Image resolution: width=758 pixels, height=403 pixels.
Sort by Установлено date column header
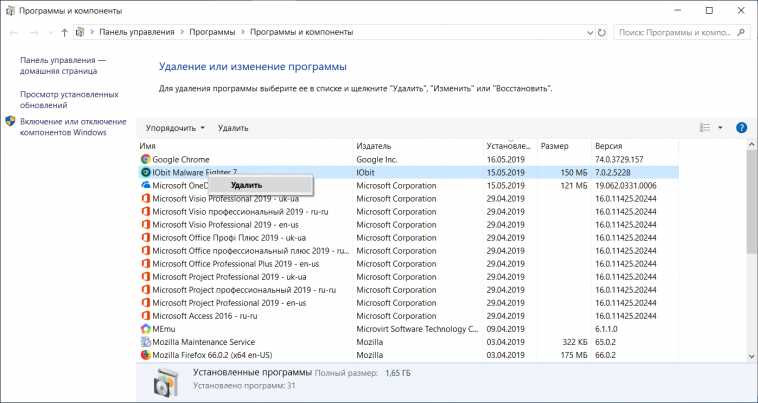[511, 146]
